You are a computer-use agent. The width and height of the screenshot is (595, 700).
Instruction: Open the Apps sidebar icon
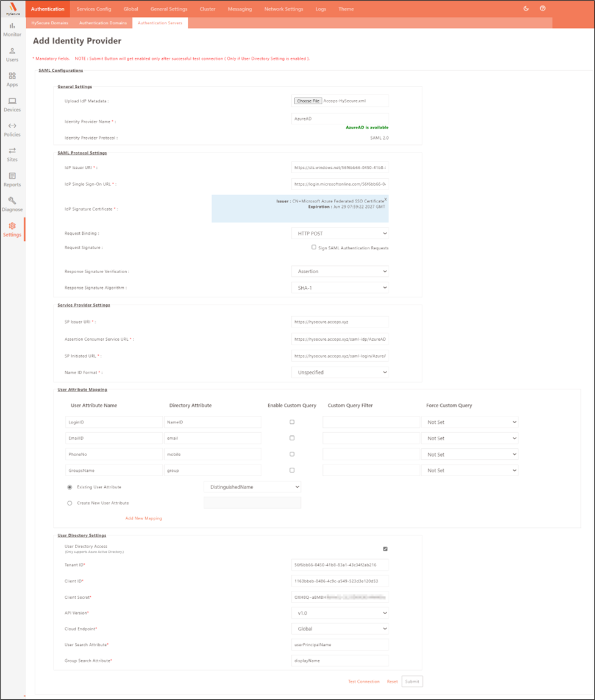coord(12,76)
